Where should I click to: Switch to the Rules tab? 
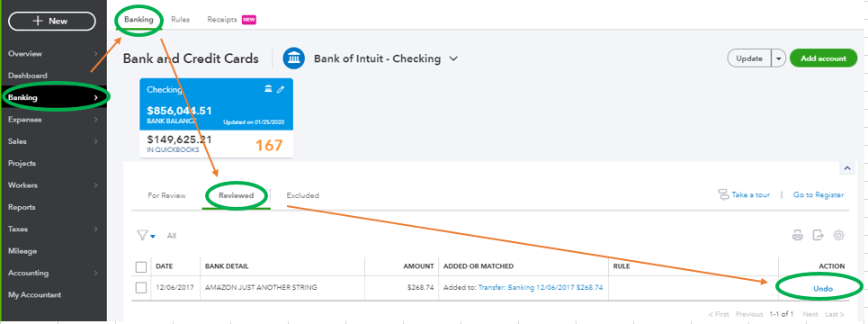[x=181, y=20]
